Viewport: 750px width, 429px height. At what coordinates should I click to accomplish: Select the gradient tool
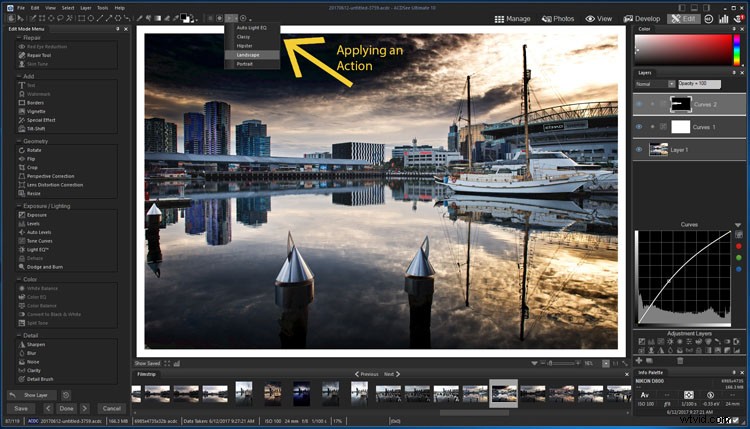coord(157,18)
